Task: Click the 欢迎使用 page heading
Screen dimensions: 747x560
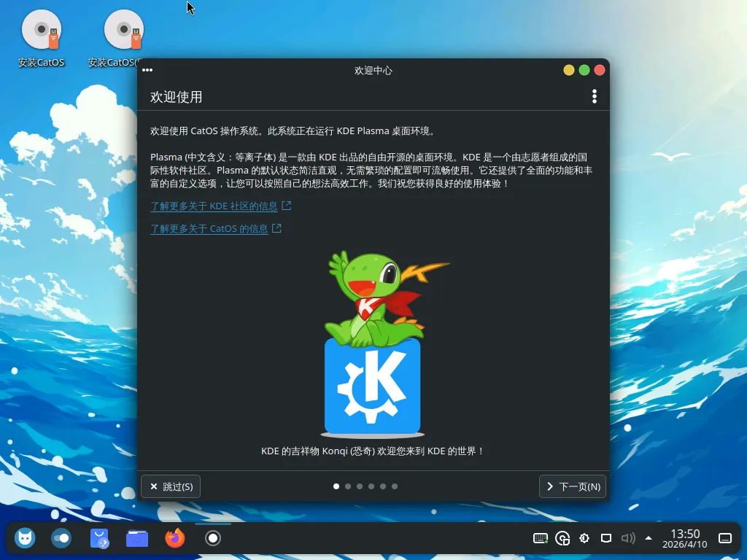Action: pyautogui.click(x=177, y=97)
